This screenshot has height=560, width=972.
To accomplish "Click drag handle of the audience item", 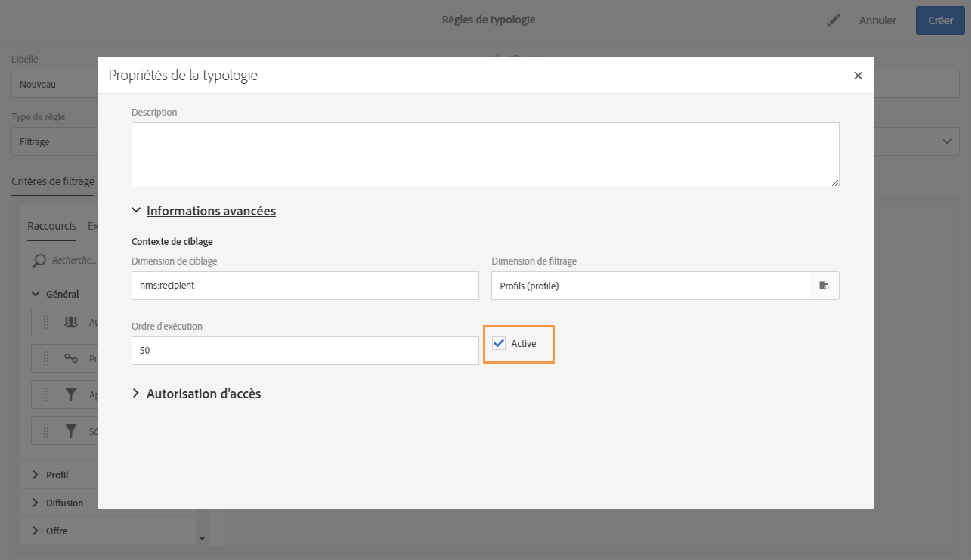I will pos(46,322).
